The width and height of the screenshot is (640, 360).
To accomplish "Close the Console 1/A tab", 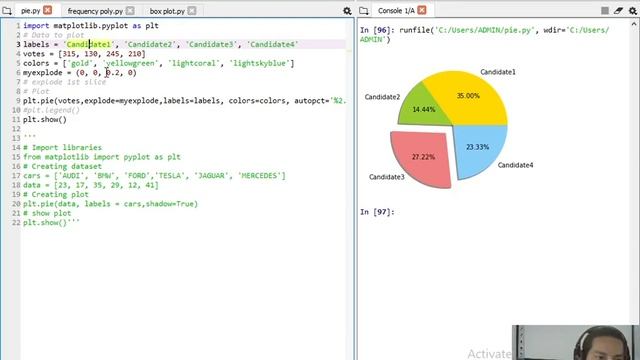I will point(422,10).
